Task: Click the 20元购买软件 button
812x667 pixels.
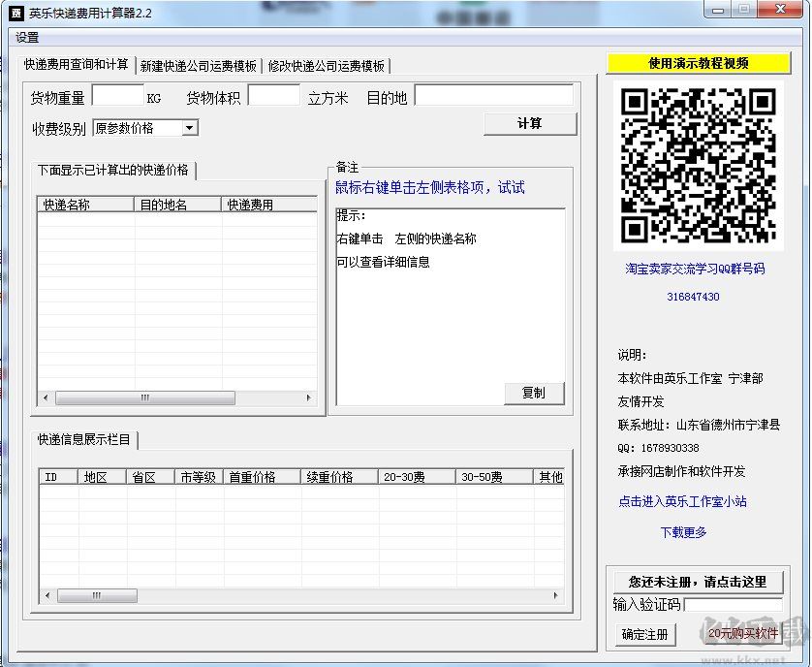Action: point(742,634)
